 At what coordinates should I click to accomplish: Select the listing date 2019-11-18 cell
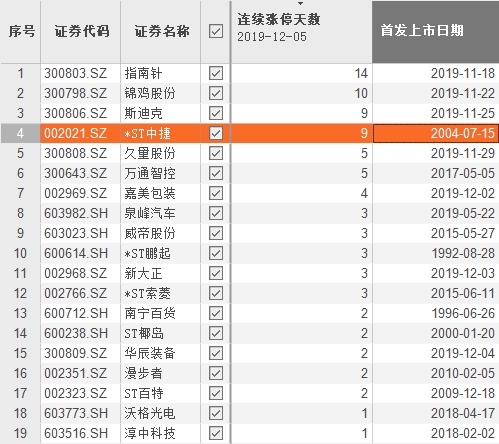coord(436,73)
